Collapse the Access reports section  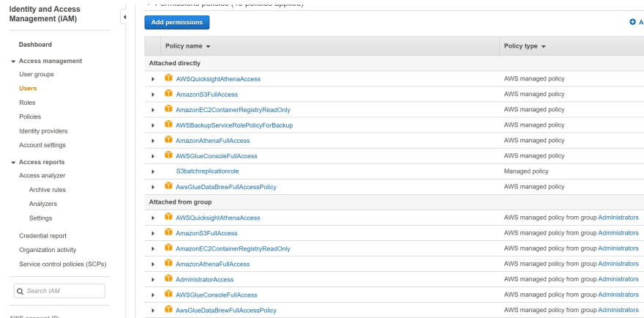pos(14,163)
